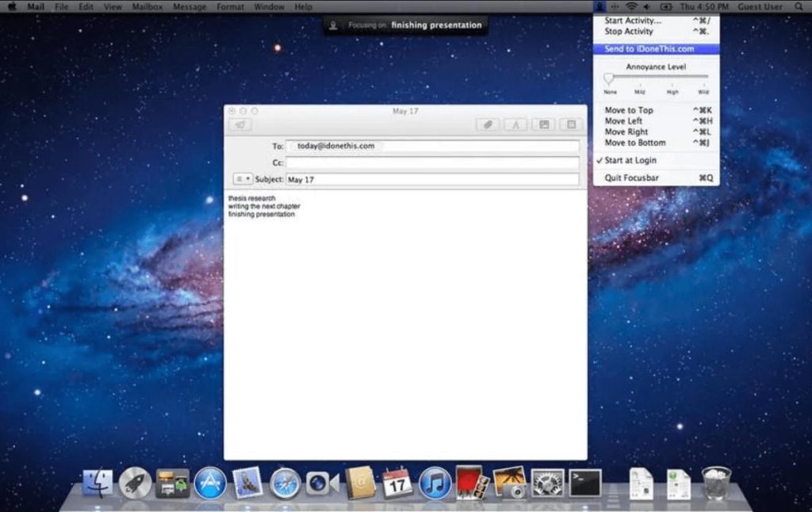Open the Mailbox menu
This screenshot has width=812, height=512.
[147, 6]
